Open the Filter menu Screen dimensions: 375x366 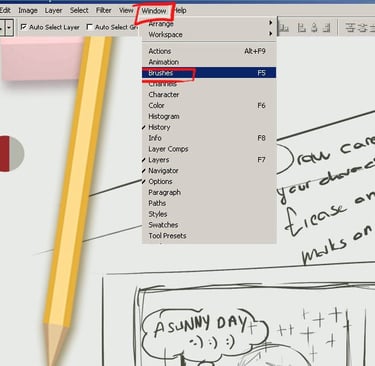click(104, 11)
